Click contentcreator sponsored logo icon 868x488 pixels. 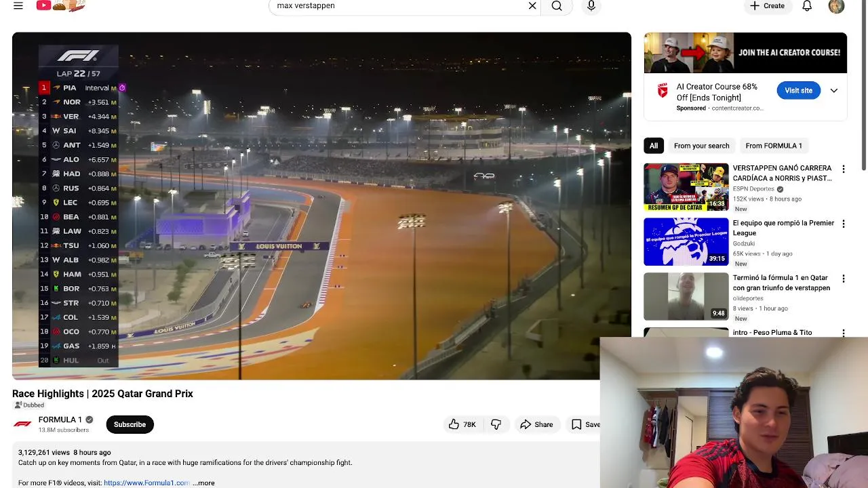click(x=663, y=90)
